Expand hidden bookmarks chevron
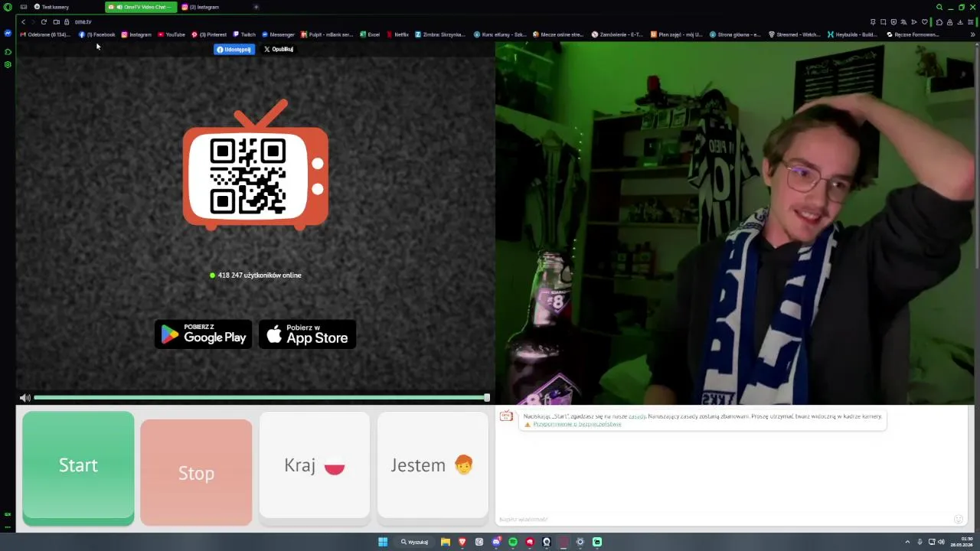This screenshot has width=980, height=551. click(x=973, y=34)
